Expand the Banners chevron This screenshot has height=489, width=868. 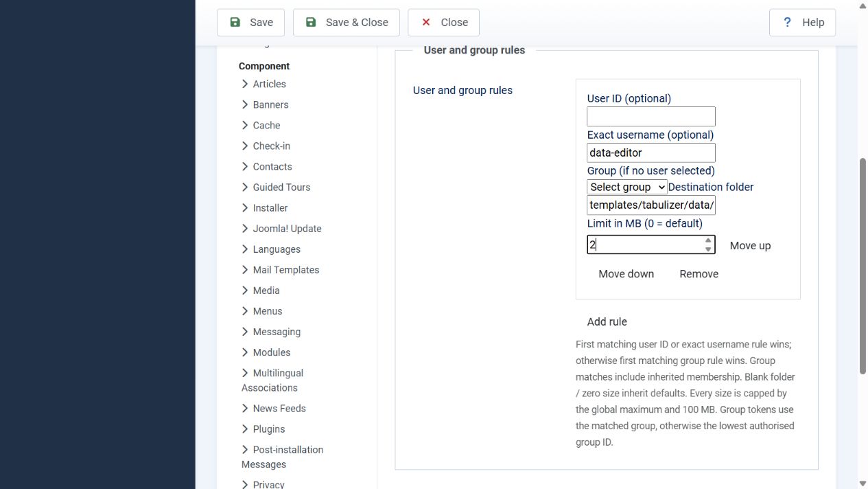[x=245, y=104]
